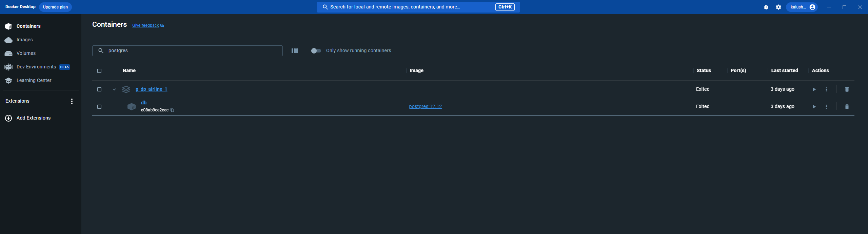
Task: Click the magnifier icon in the container search
Action: [101, 51]
